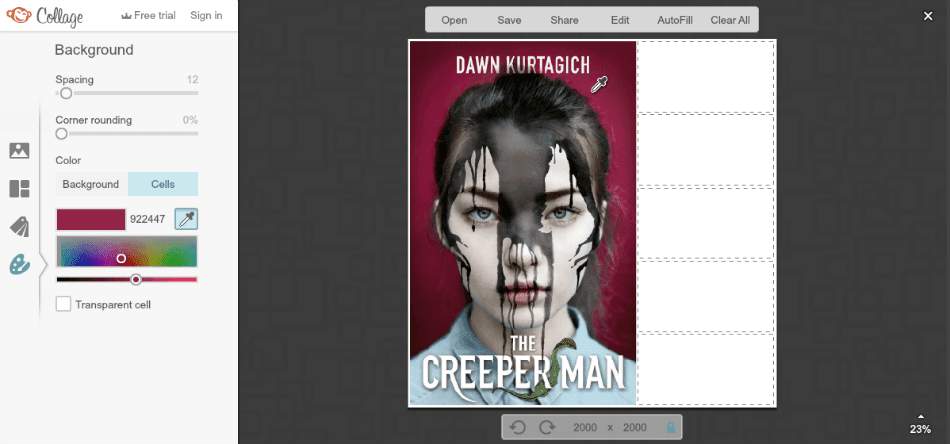Start the Free trial
The height and width of the screenshot is (444, 950).
pyautogui.click(x=148, y=16)
